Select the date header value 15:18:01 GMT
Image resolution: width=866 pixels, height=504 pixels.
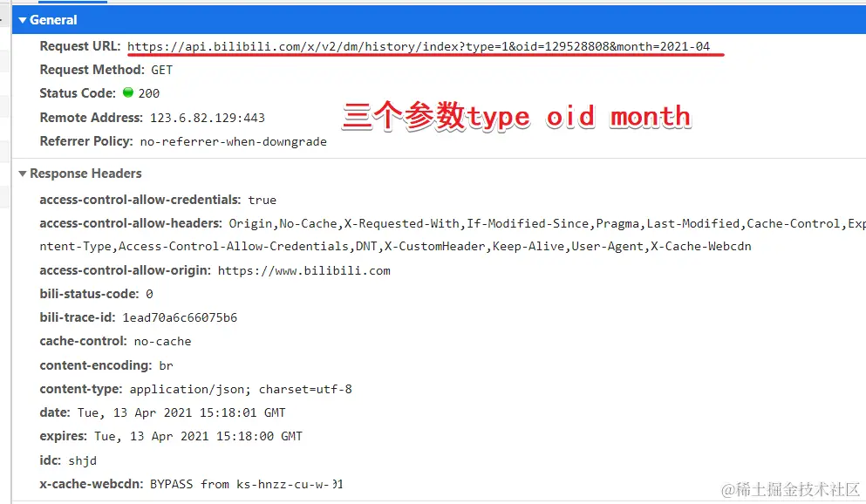pyautogui.click(x=181, y=413)
